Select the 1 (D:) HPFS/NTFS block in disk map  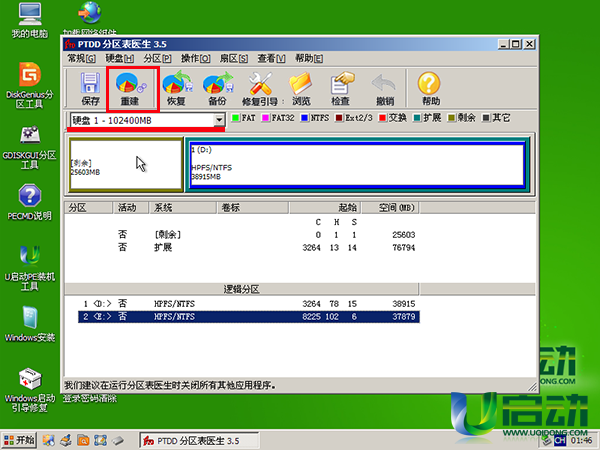tap(357, 165)
